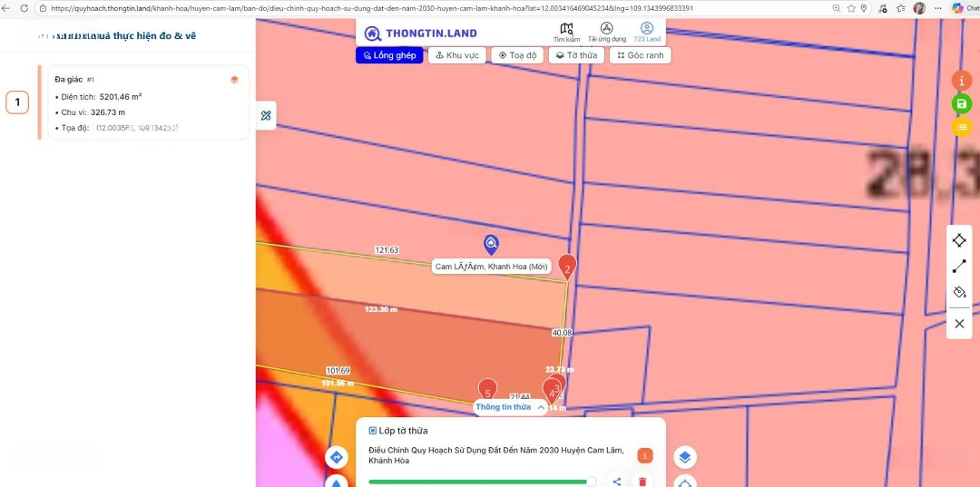Adjust the planning layer opacity slider

[591, 482]
